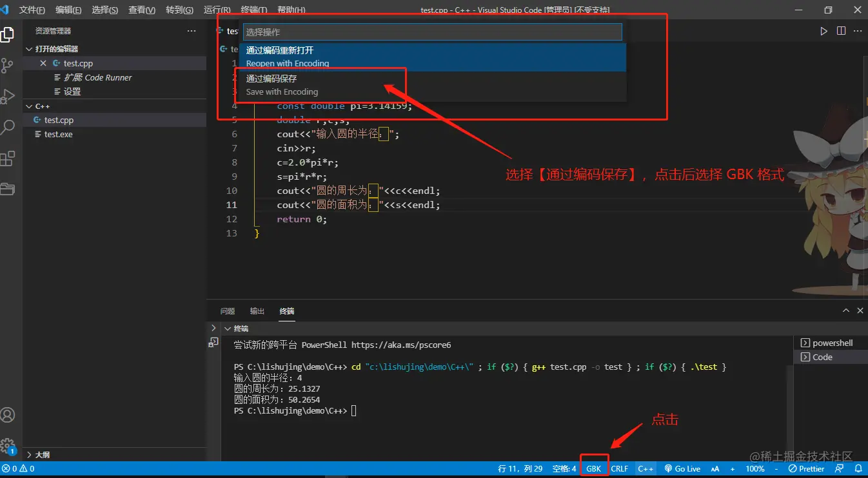Screen dimensions: 868x478
Task: Open the Accounts menu
Action: click(7, 415)
